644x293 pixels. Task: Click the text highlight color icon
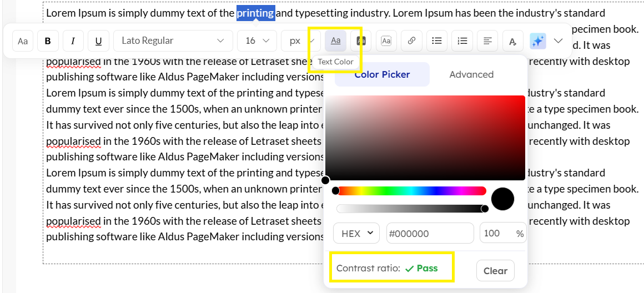click(x=361, y=41)
